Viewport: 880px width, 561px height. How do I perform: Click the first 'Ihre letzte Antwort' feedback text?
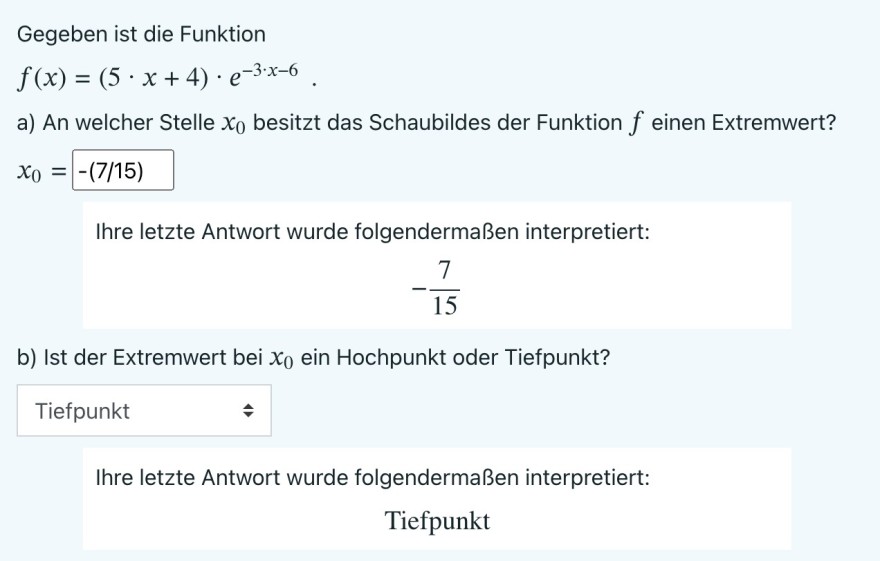[373, 231]
